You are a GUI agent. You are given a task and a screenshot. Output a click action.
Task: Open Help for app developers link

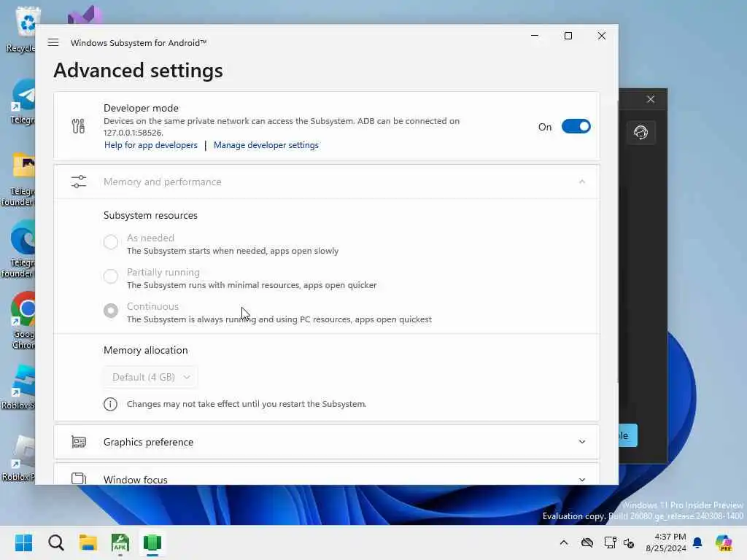(x=150, y=145)
